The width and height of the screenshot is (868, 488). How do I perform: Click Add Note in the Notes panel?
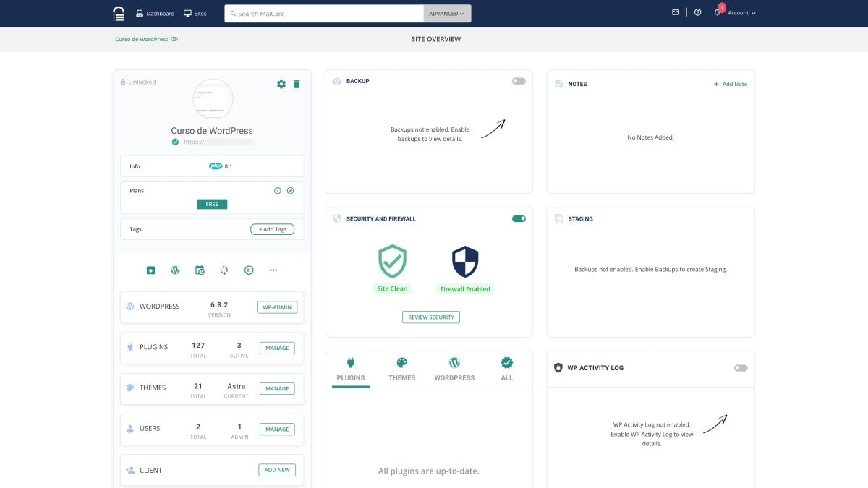730,84
